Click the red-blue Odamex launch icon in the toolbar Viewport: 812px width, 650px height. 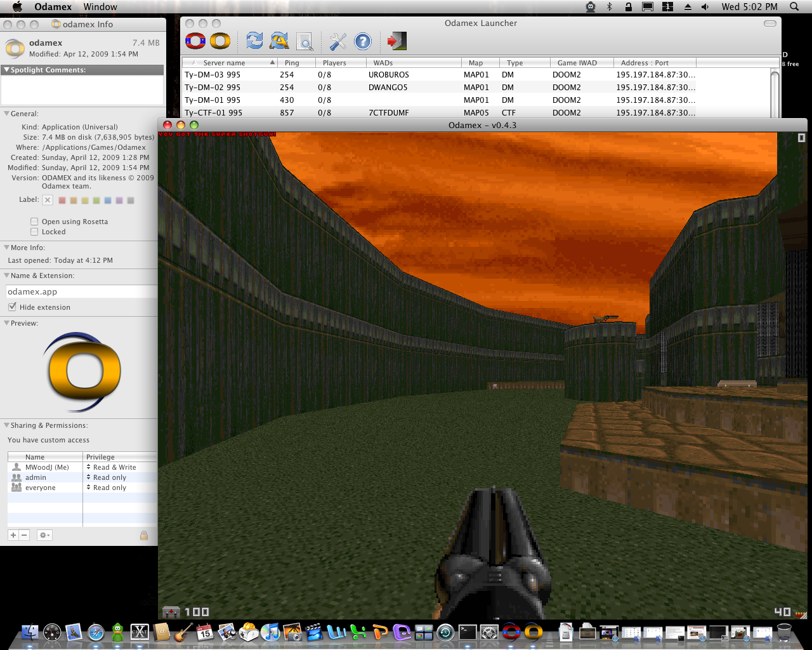click(x=195, y=42)
